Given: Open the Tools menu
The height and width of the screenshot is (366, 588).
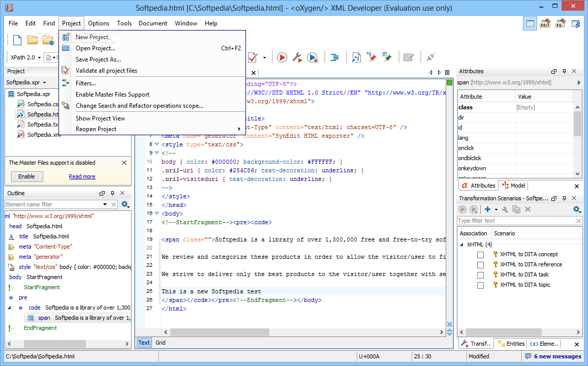Looking at the screenshot, I should 124,23.
